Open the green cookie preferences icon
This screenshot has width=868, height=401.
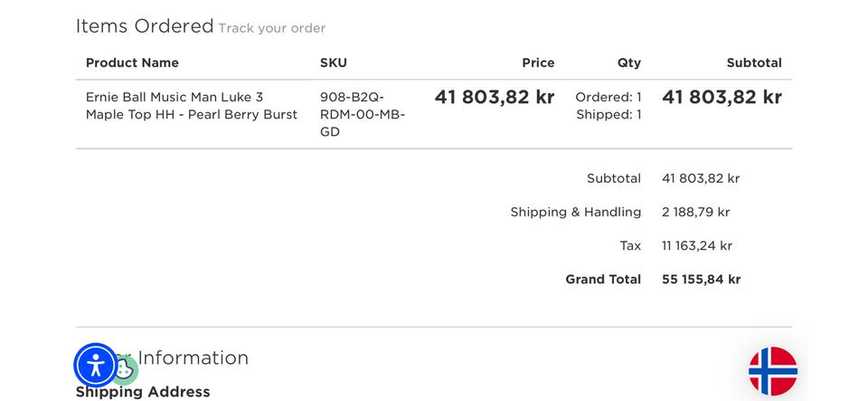[126, 369]
